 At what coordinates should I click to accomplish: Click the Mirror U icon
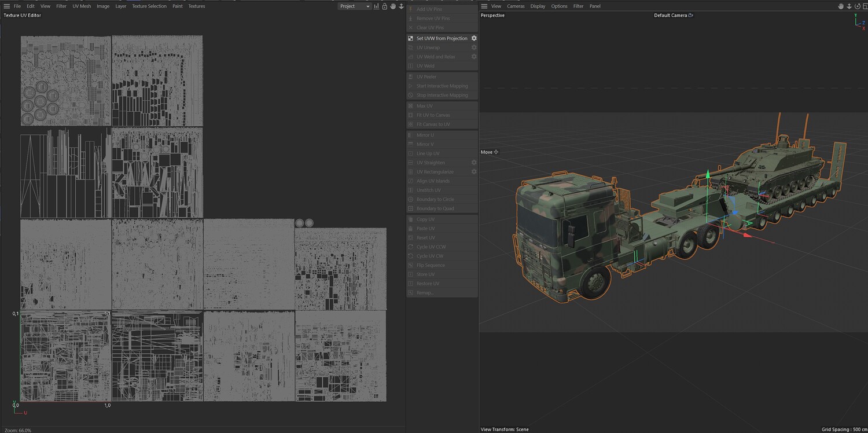[411, 135]
